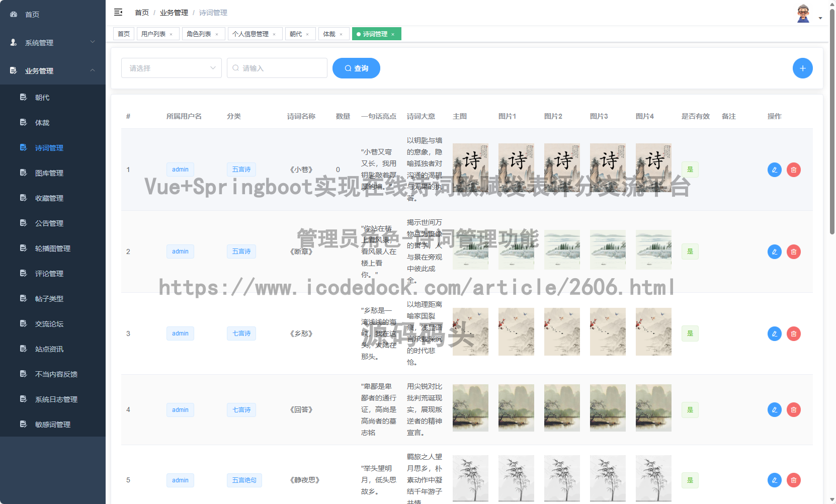This screenshot has width=836, height=504.
Task: Click the edit pencil icon for 《小巷》
Action: 774,170
